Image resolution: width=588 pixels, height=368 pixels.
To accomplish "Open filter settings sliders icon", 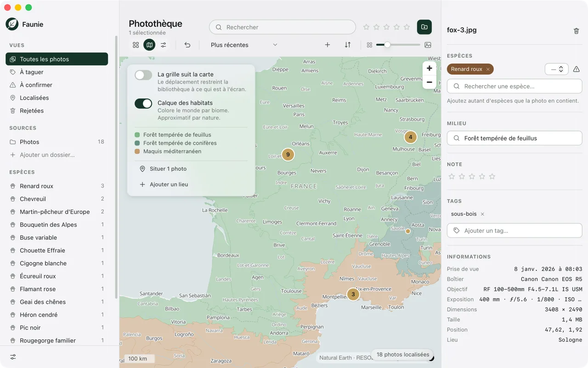I will [x=163, y=45].
